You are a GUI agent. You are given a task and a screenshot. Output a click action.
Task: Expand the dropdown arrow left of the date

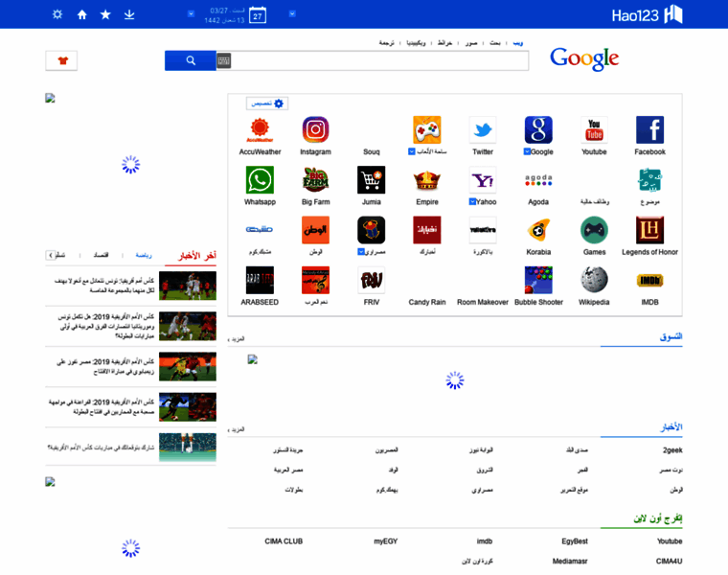pos(191,14)
